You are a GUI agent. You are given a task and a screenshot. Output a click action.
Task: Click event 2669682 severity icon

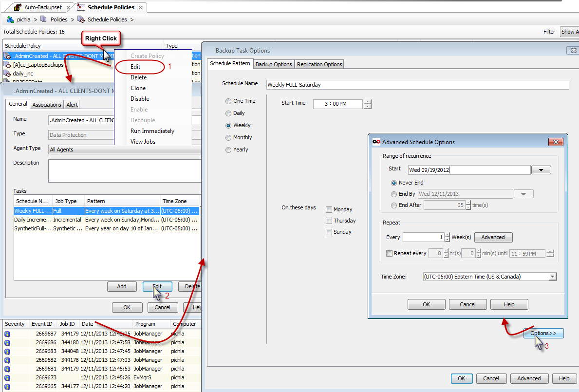coord(7,360)
